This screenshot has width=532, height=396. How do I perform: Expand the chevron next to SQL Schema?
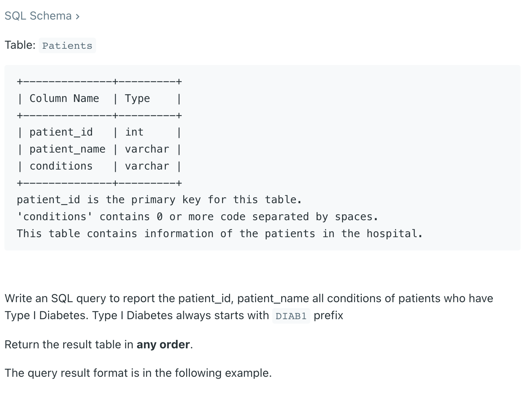point(78,17)
